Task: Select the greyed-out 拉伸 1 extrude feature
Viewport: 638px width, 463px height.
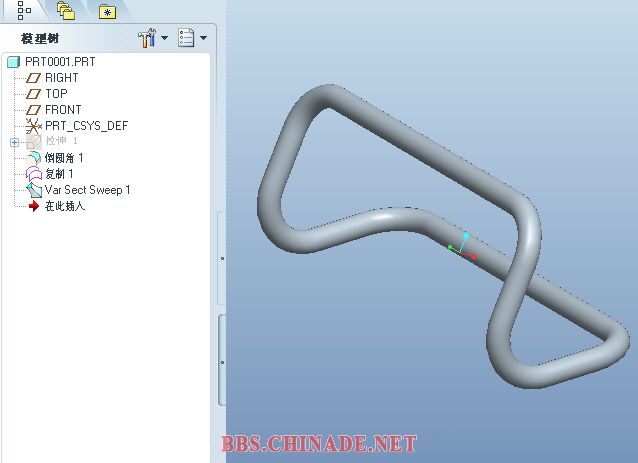Action: click(60, 142)
